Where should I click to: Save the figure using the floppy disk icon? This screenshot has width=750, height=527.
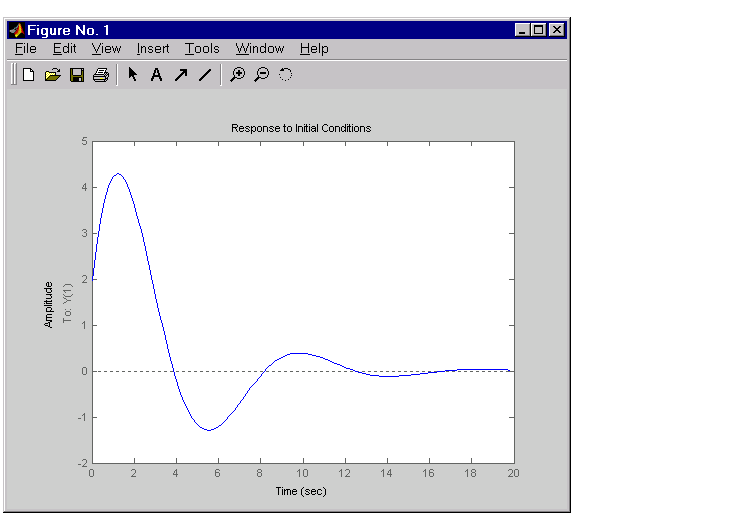coord(77,75)
